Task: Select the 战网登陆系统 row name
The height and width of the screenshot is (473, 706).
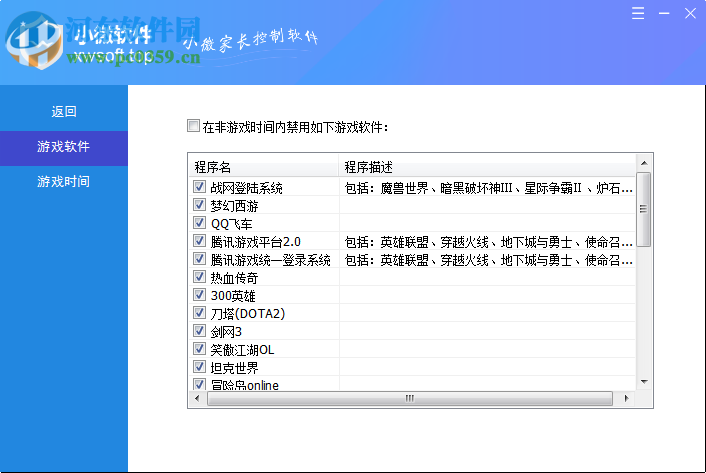Action: 246,188
